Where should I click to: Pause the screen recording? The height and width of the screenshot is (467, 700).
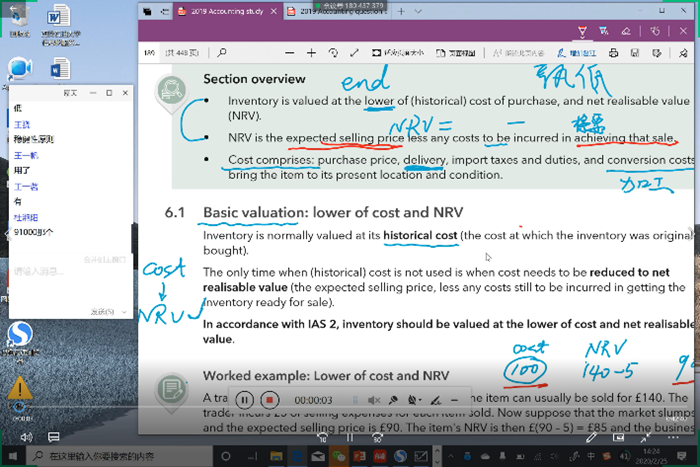243,399
